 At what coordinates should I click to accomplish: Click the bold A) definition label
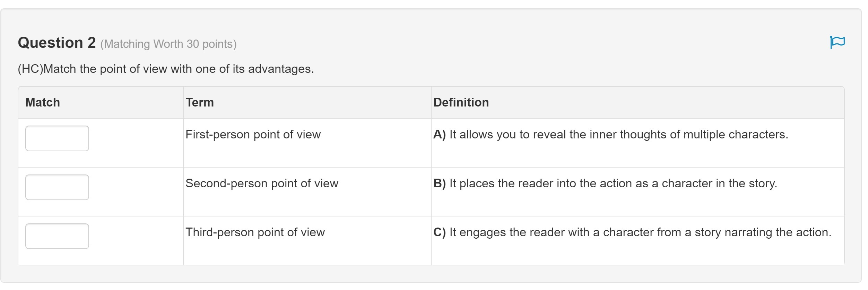pyautogui.click(x=439, y=134)
